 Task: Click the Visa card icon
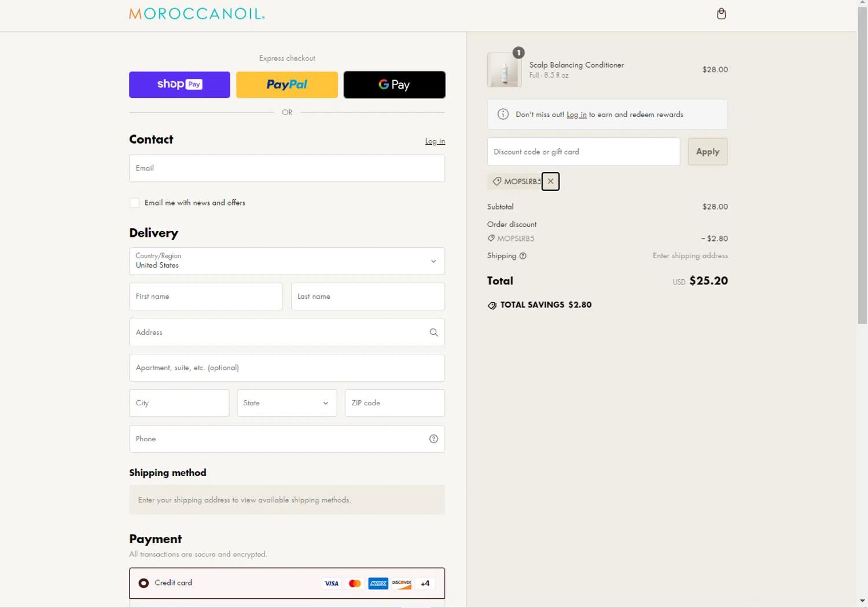click(332, 583)
